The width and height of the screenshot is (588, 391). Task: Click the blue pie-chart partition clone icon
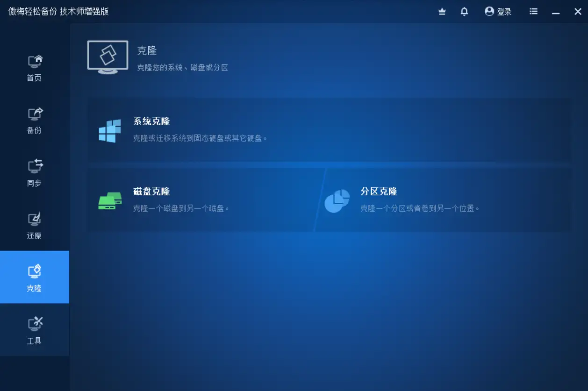pyautogui.click(x=337, y=200)
